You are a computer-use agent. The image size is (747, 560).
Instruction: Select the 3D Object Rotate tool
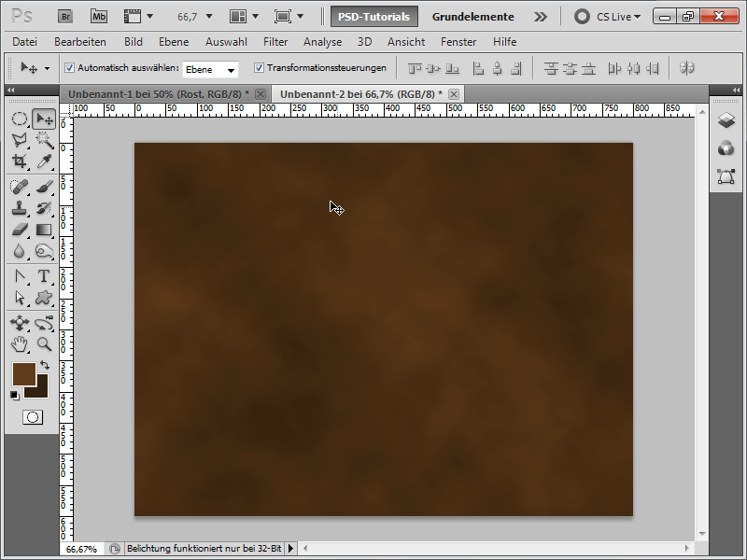tap(19, 323)
